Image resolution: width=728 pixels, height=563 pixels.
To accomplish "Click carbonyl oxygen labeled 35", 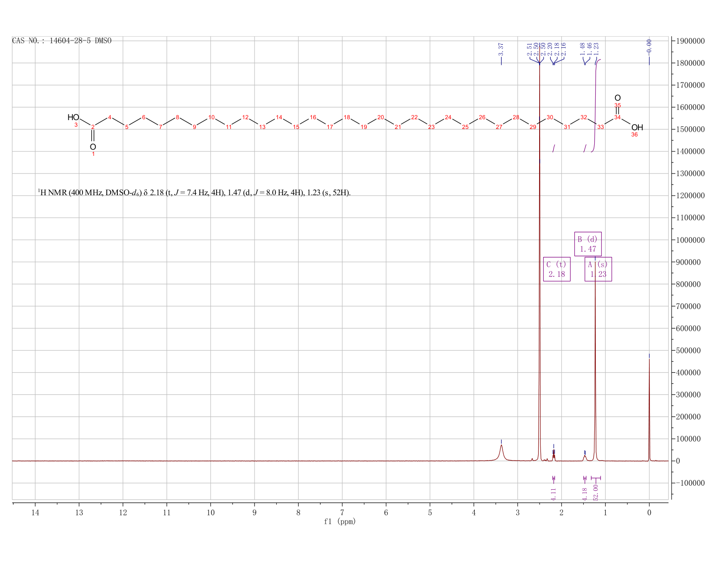I will pos(618,98).
